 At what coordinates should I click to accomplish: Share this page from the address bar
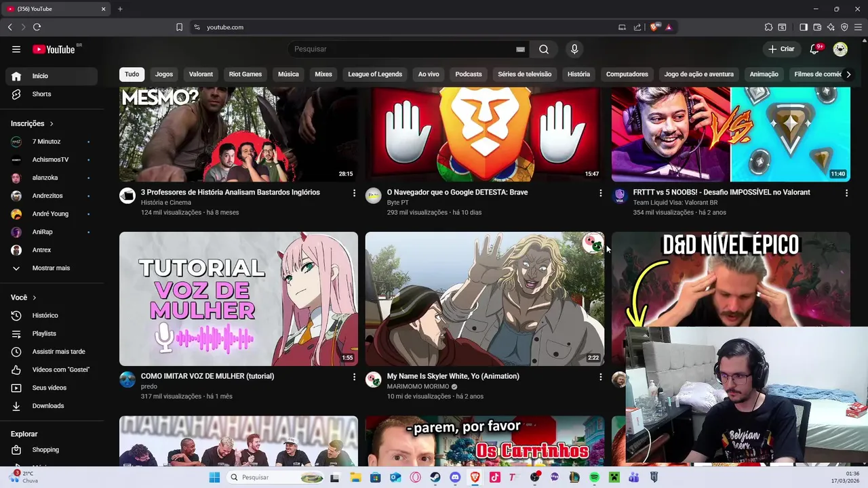637,27
